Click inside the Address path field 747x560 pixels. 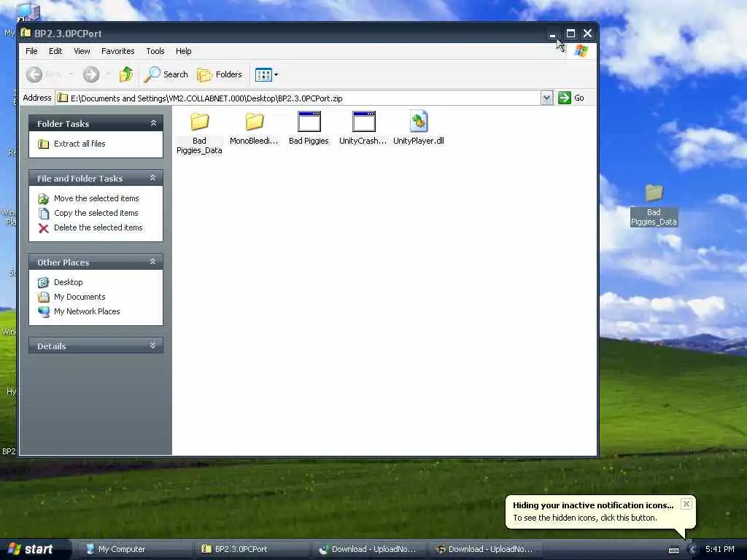(298, 98)
